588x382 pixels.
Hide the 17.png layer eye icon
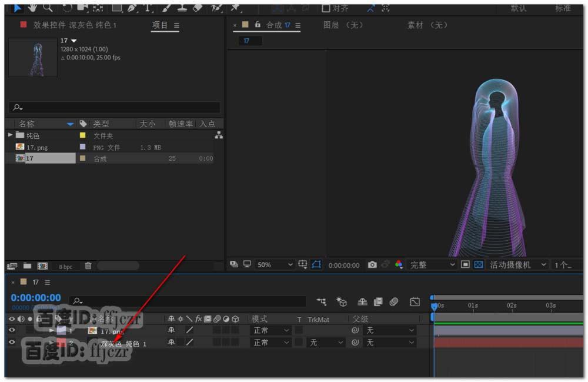[x=12, y=330]
